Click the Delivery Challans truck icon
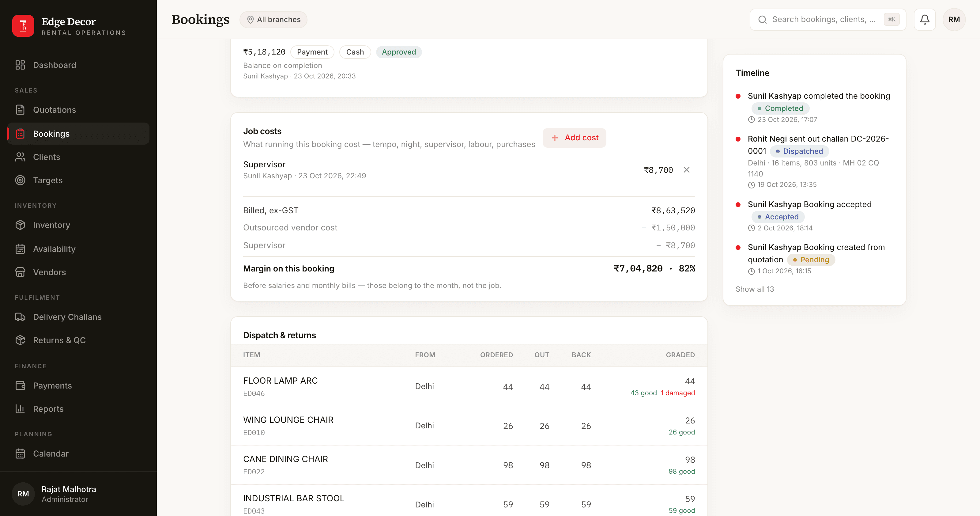This screenshot has width=980, height=516. click(x=20, y=317)
